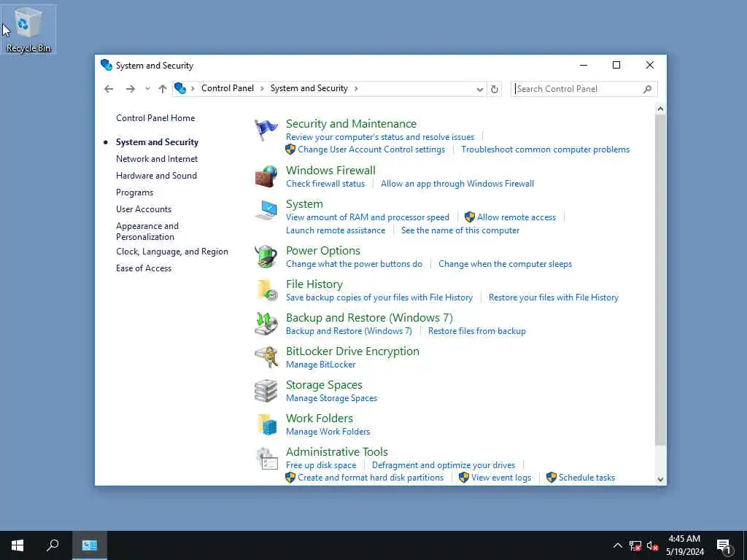Open Defragment and optimize your drives
Screen dimensions: 747x560
(x=444, y=465)
